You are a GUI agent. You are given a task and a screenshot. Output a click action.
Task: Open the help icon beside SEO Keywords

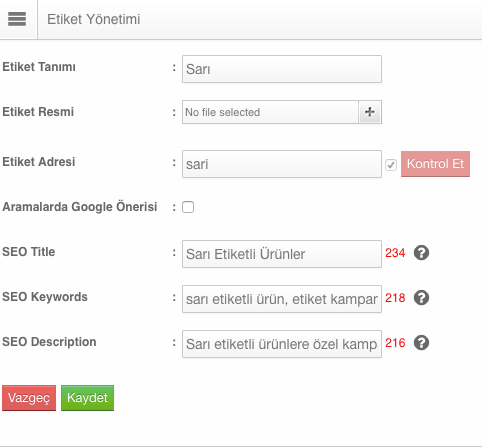421,298
